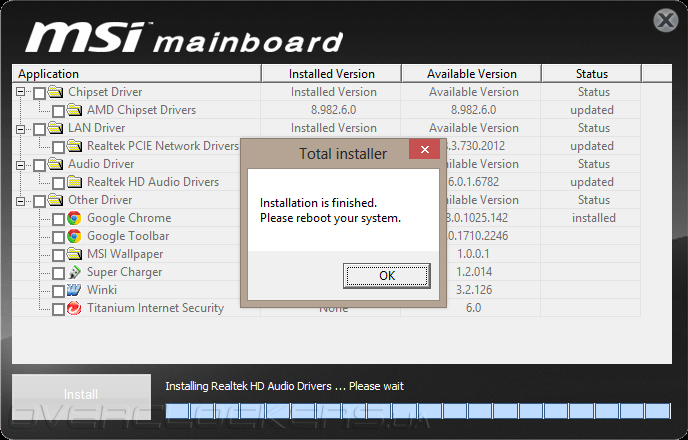Tick the MSI Wallpaper checkbox

click(58, 255)
